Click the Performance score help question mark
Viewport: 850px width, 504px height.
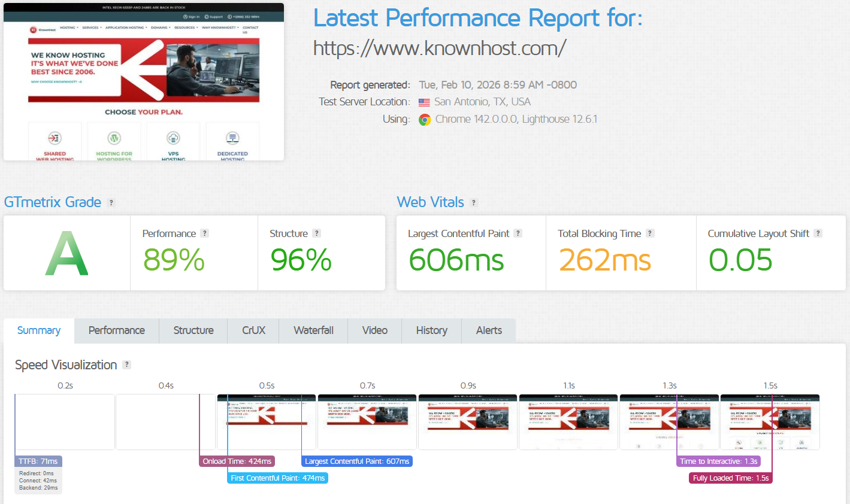tap(204, 233)
